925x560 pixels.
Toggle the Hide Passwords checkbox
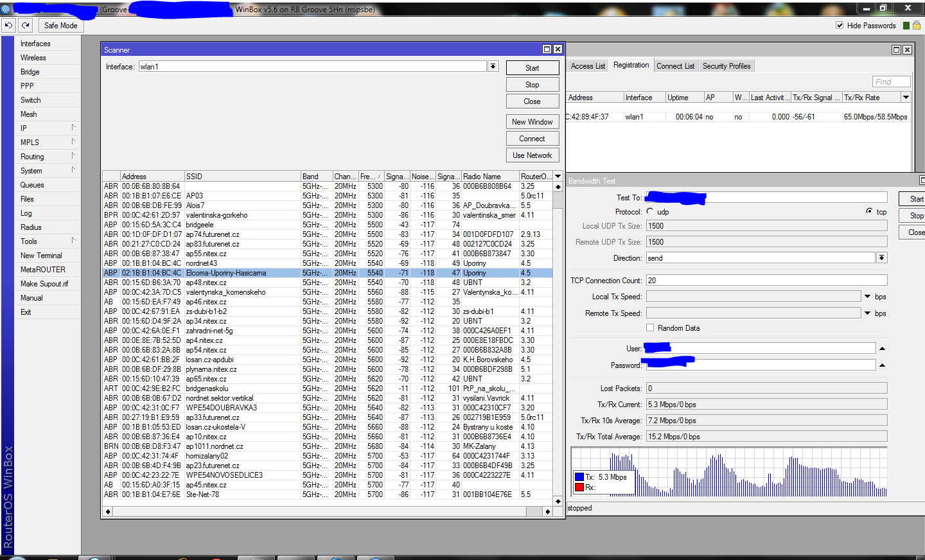pyautogui.click(x=840, y=26)
